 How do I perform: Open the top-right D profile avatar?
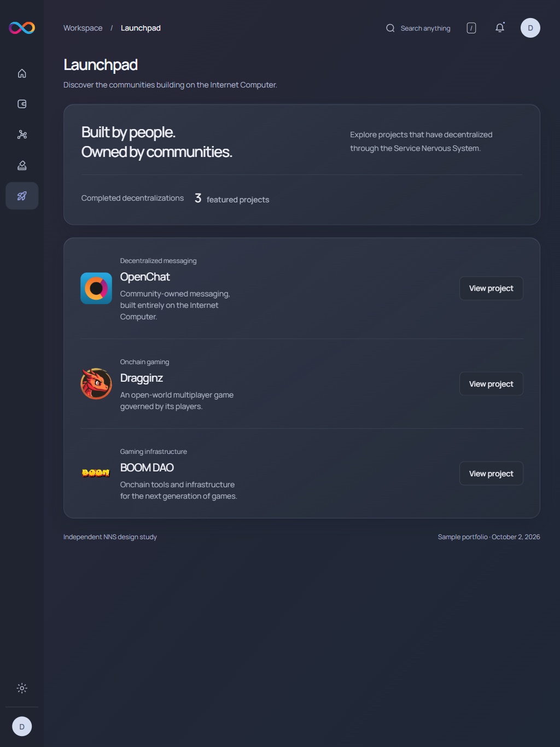point(530,28)
